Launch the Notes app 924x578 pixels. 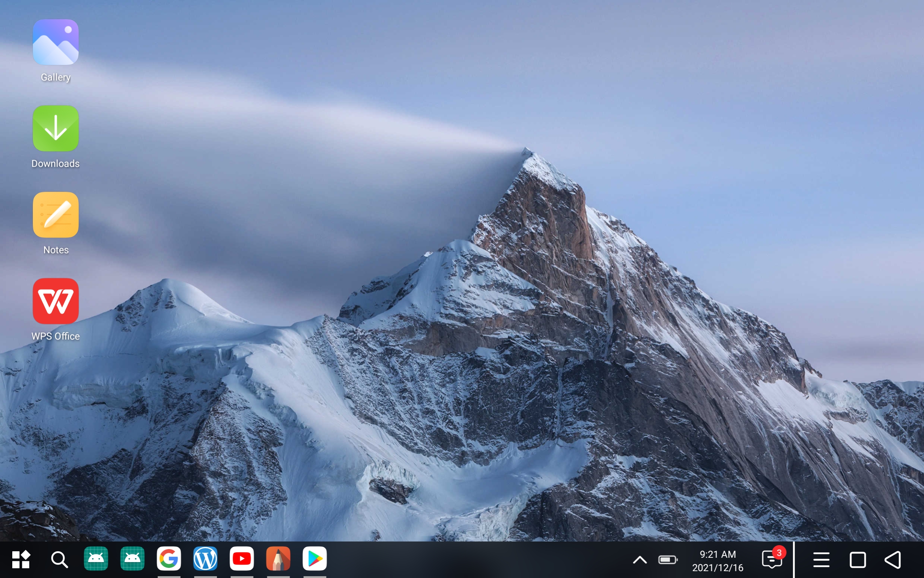click(55, 215)
